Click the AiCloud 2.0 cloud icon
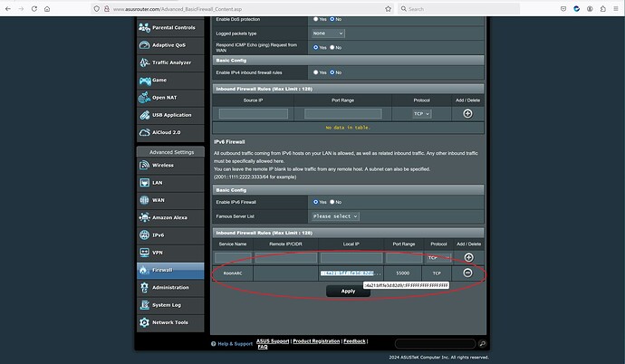This screenshot has height=364, width=625. pos(144,132)
